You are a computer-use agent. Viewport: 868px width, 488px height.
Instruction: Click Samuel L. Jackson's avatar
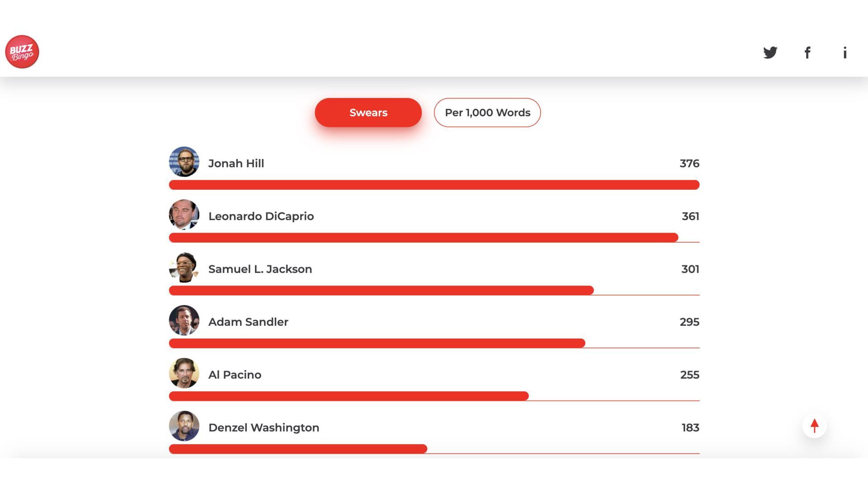point(184,267)
